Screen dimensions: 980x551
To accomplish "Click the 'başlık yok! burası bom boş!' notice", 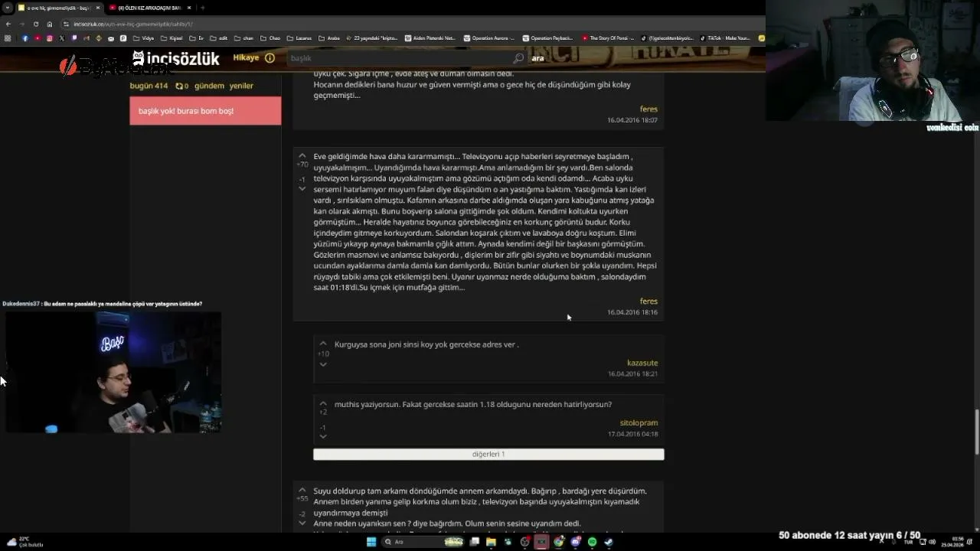I will (x=205, y=111).
